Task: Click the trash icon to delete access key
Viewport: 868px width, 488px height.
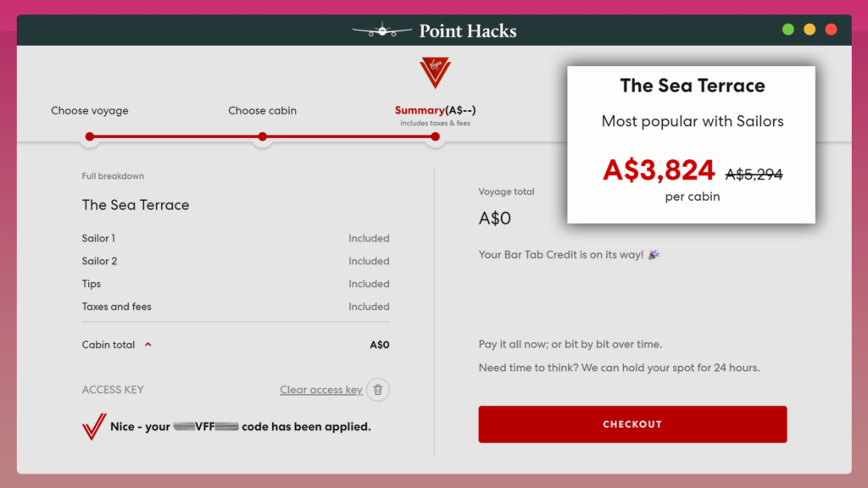Action: tap(378, 390)
